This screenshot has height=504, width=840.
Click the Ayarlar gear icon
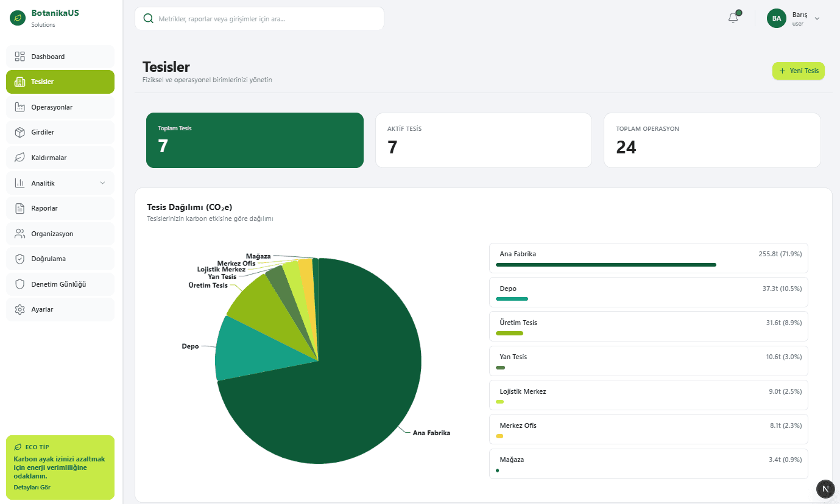[x=19, y=309]
